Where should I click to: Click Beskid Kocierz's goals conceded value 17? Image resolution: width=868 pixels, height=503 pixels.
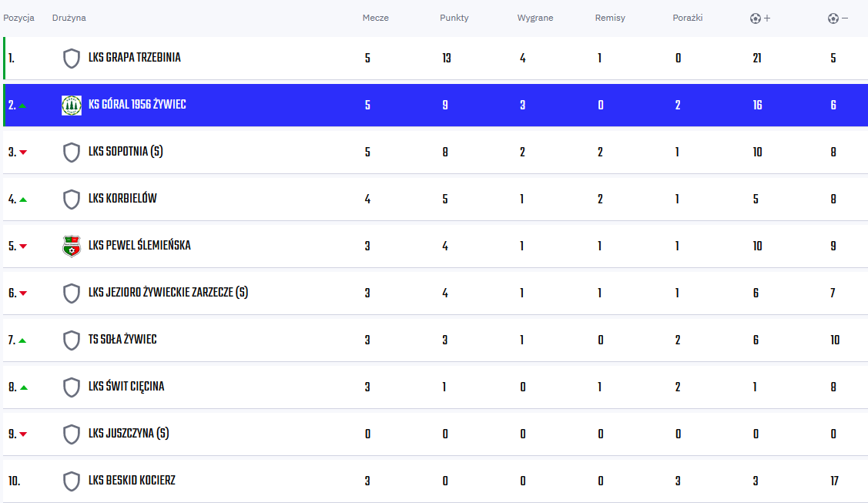pyautogui.click(x=834, y=481)
